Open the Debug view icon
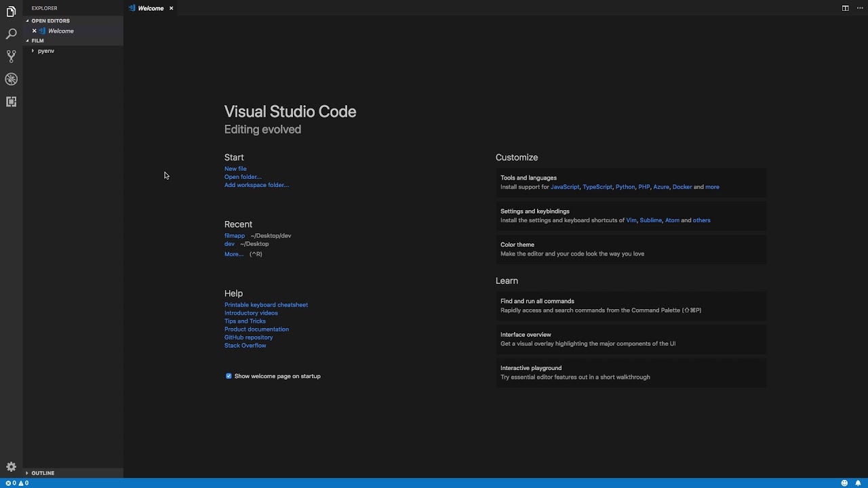868x488 pixels. [11, 79]
